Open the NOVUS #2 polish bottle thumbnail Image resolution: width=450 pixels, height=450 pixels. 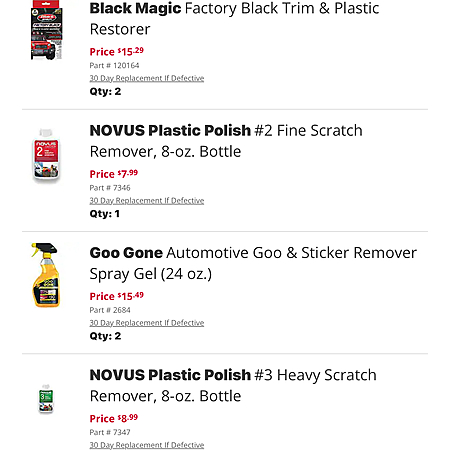pyautogui.click(x=46, y=156)
